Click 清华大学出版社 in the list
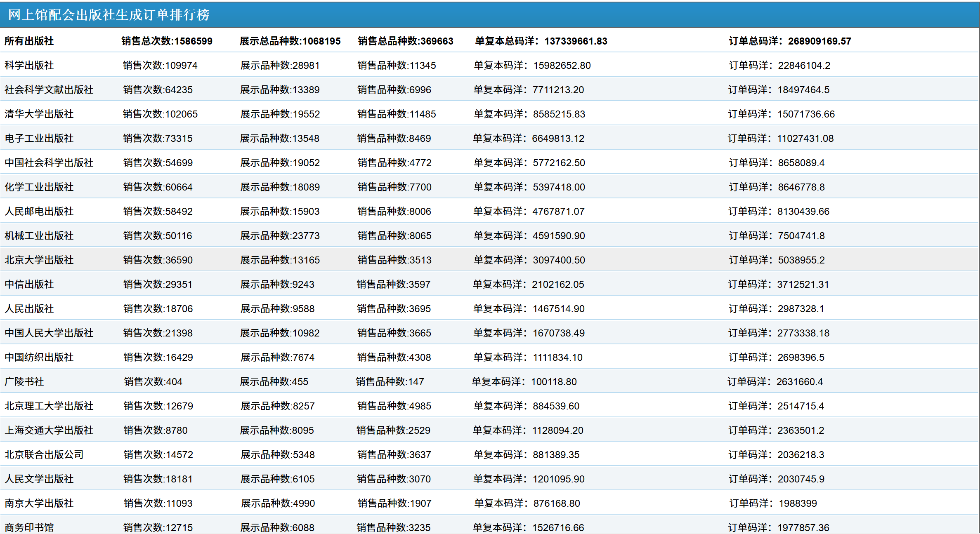This screenshot has height=534, width=980. click(x=39, y=114)
